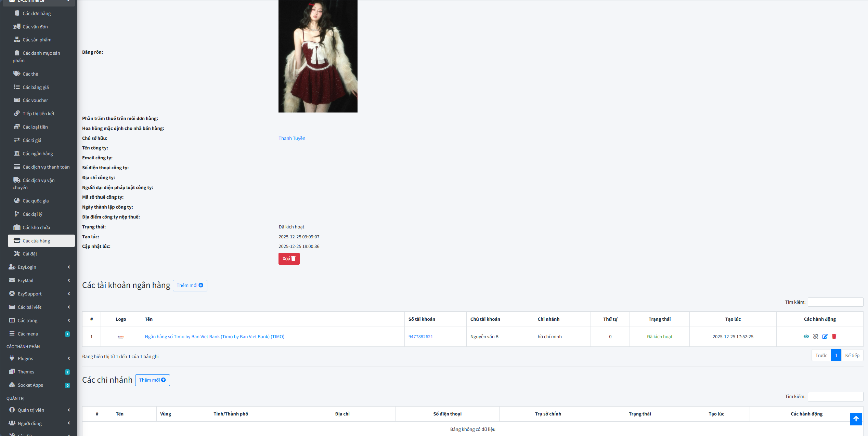The image size is (868, 436).
Task: Select Themes menu item
Action: click(26, 372)
